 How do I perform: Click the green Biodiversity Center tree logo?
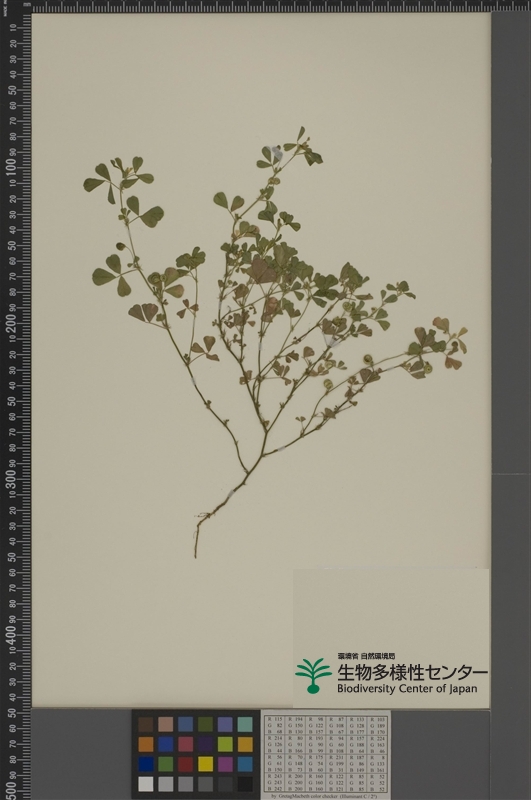[313, 676]
